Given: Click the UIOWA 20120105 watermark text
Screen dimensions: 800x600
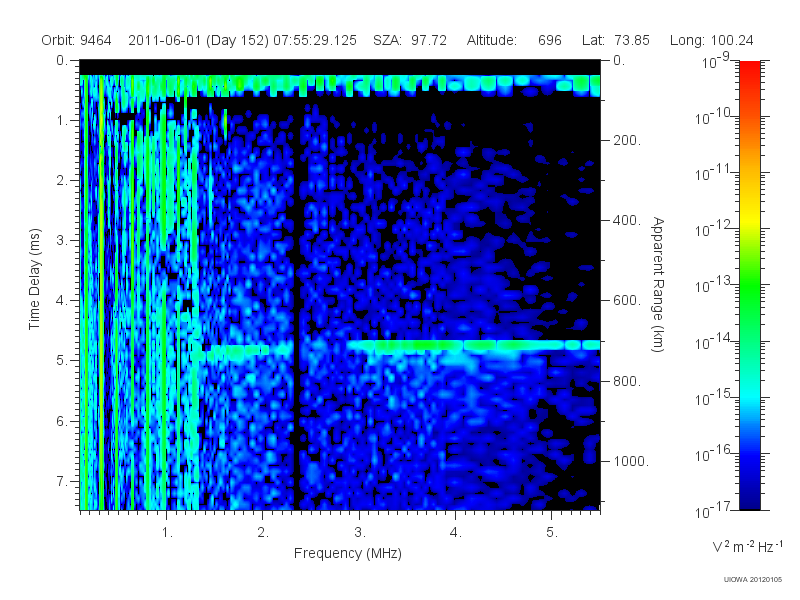Looking at the screenshot, I should coord(753,579).
